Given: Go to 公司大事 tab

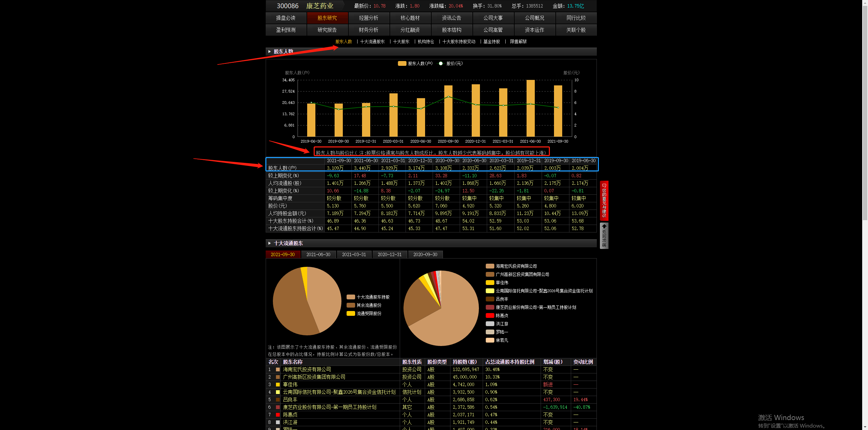Looking at the screenshot, I should coord(493,18).
